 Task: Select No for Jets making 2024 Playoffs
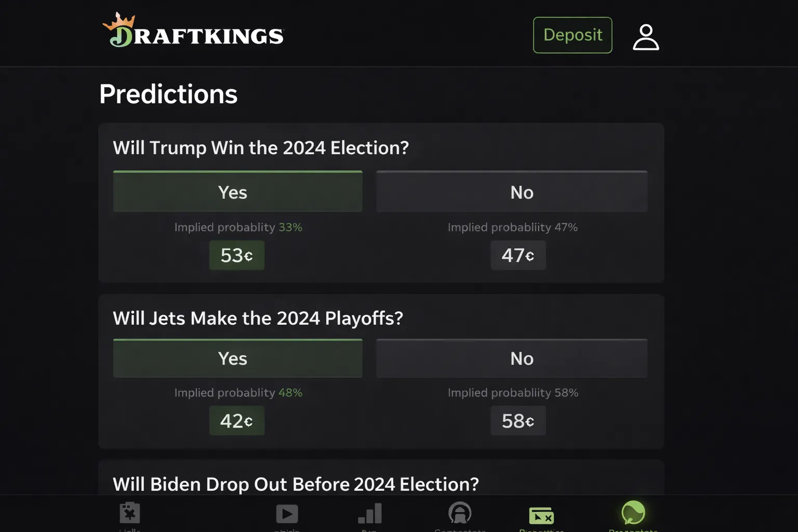[x=511, y=358]
